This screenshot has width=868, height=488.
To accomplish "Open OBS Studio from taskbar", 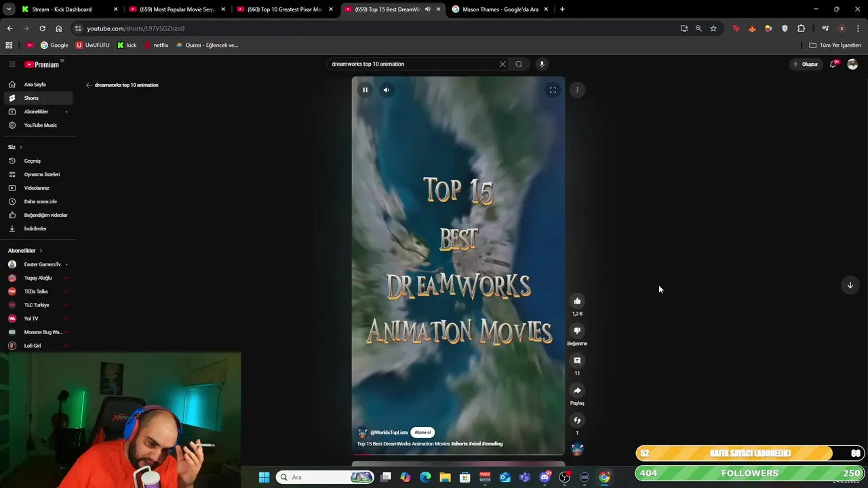I will [564, 477].
